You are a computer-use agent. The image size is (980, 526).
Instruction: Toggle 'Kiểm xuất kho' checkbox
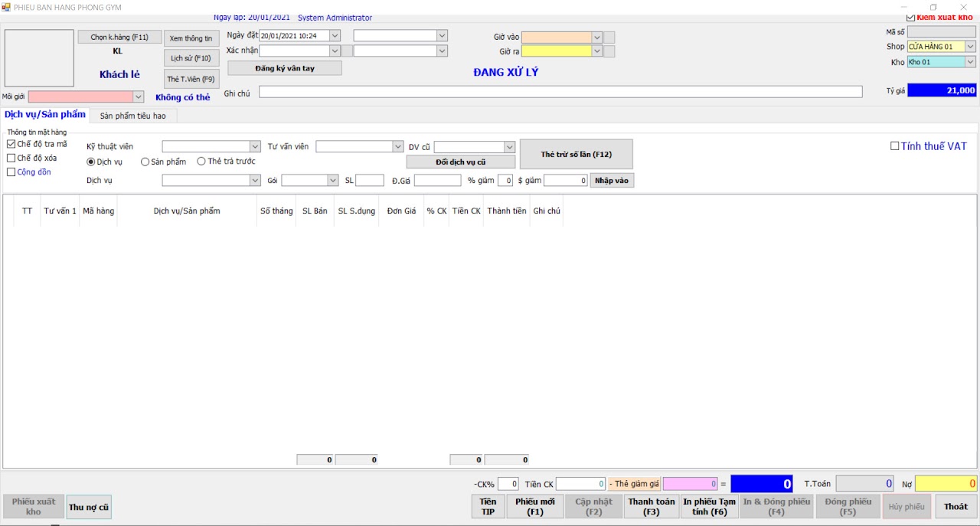click(910, 18)
